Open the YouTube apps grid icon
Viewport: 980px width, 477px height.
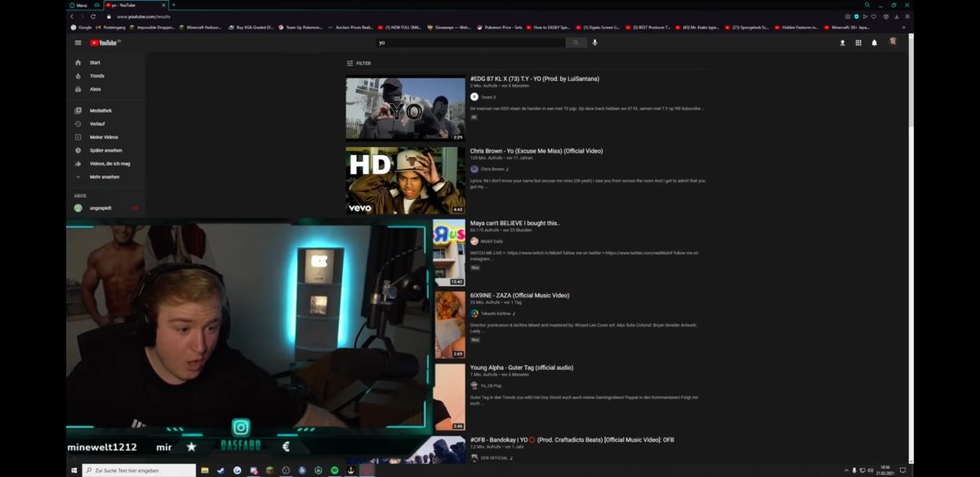pyautogui.click(x=858, y=42)
